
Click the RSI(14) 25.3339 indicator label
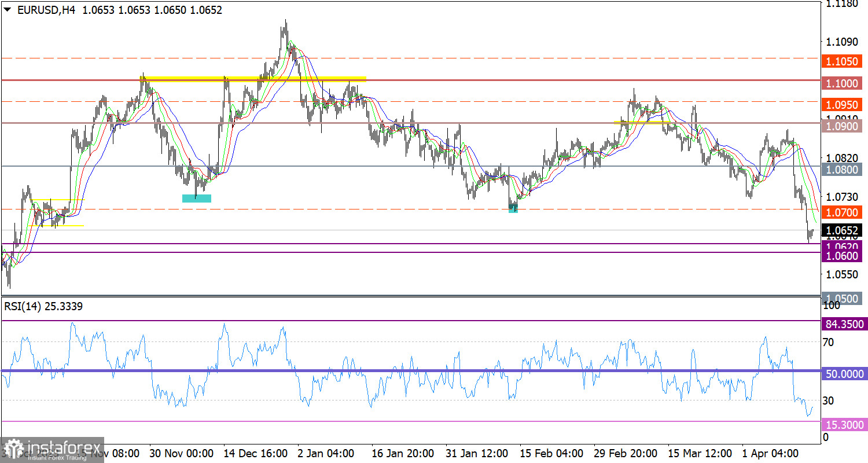tap(43, 307)
